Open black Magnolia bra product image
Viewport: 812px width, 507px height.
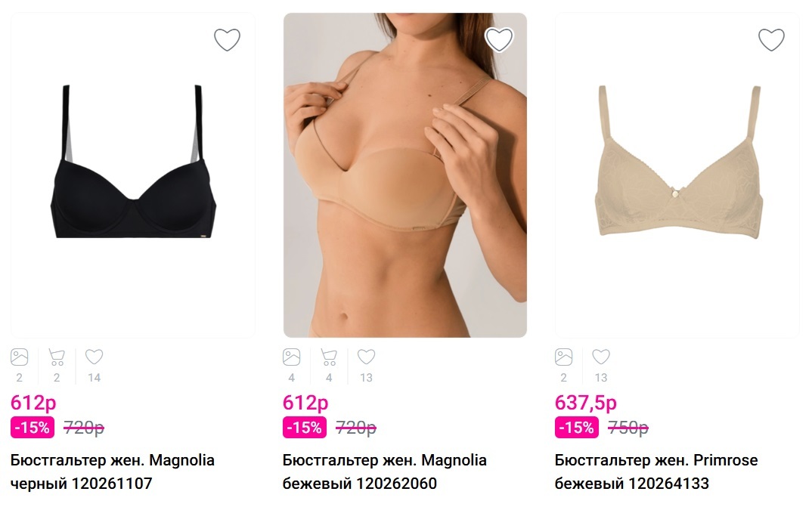pos(133,175)
